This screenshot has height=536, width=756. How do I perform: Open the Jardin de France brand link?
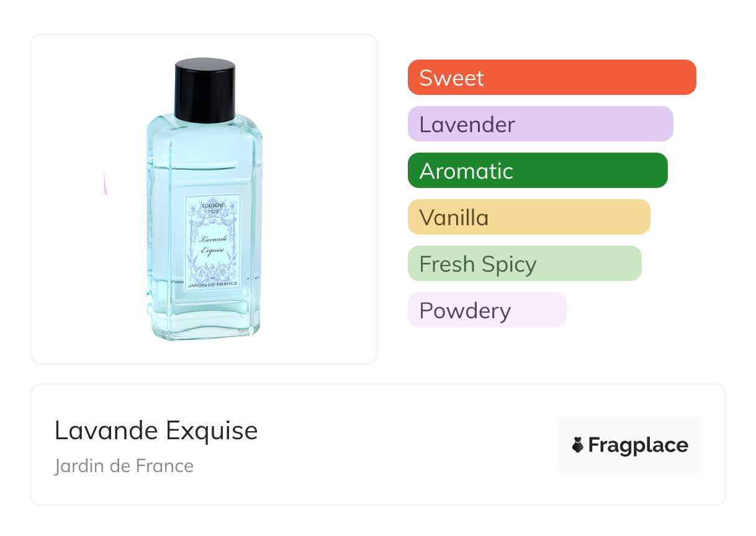pyautogui.click(x=124, y=466)
